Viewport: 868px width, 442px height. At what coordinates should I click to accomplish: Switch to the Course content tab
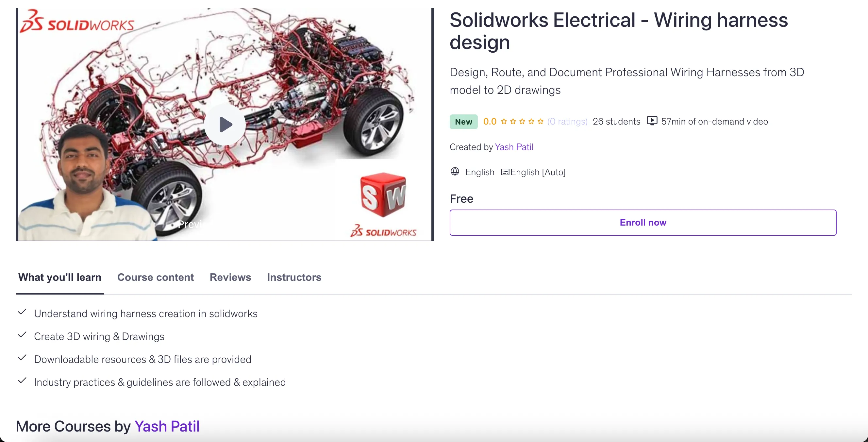(155, 277)
